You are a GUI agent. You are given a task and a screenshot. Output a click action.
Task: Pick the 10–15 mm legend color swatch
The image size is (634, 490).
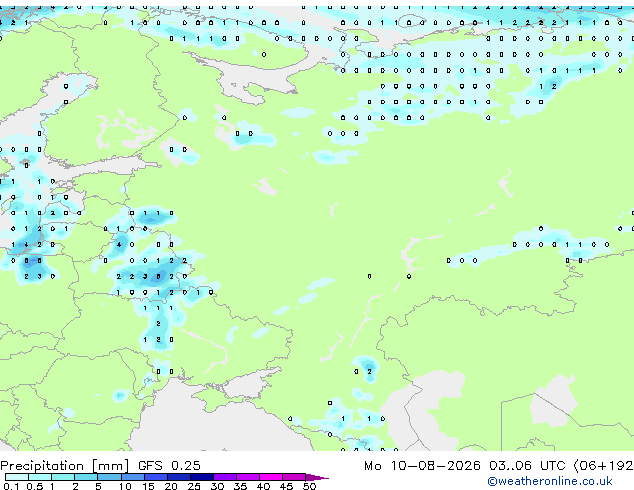click(x=132, y=477)
